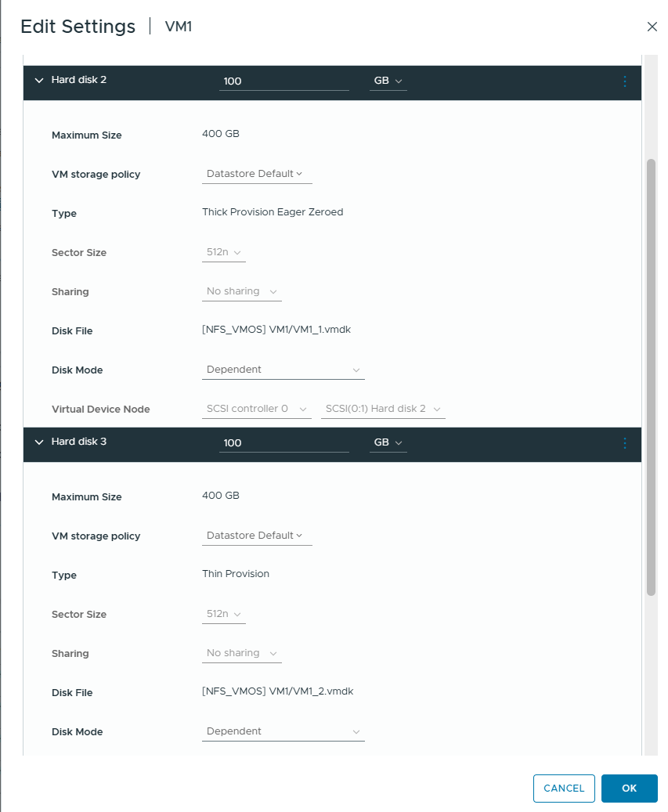Collapse the Hard disk 3 section chevron
The width and height of the screenshot is (668, 812).
tap(39, 442)
